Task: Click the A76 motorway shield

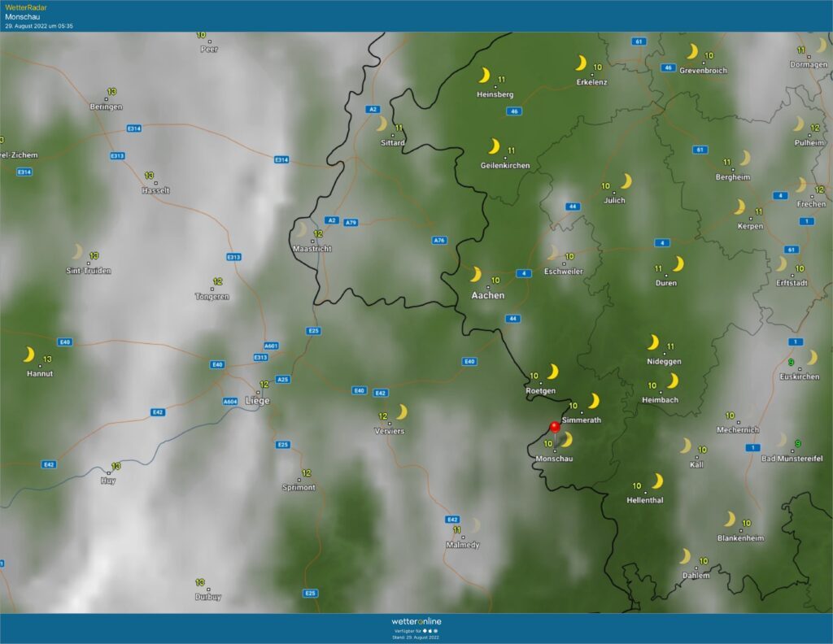Action: click(x=439, y=241)
